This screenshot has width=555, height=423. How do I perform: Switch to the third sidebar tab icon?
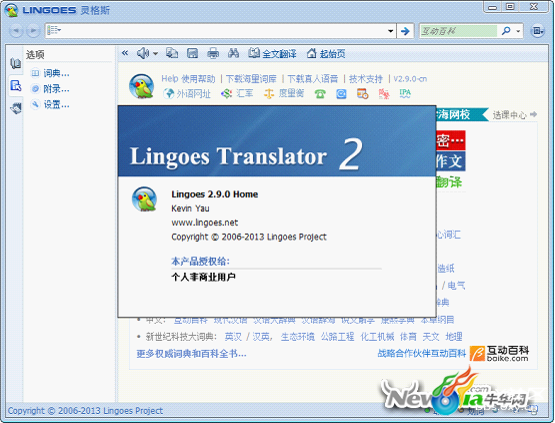pyautogui.click(x=15, y=108)
